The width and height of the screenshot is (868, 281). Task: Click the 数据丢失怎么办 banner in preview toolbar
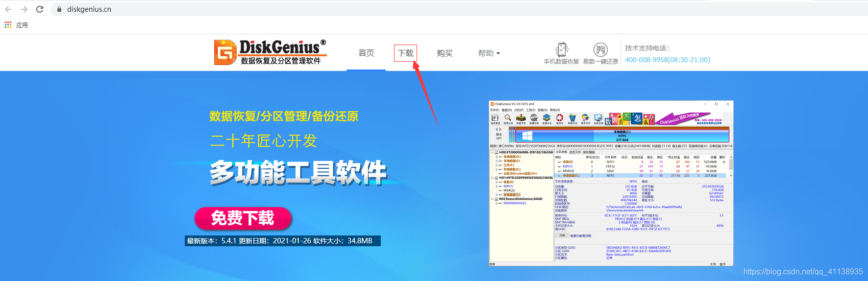(630, 119)
